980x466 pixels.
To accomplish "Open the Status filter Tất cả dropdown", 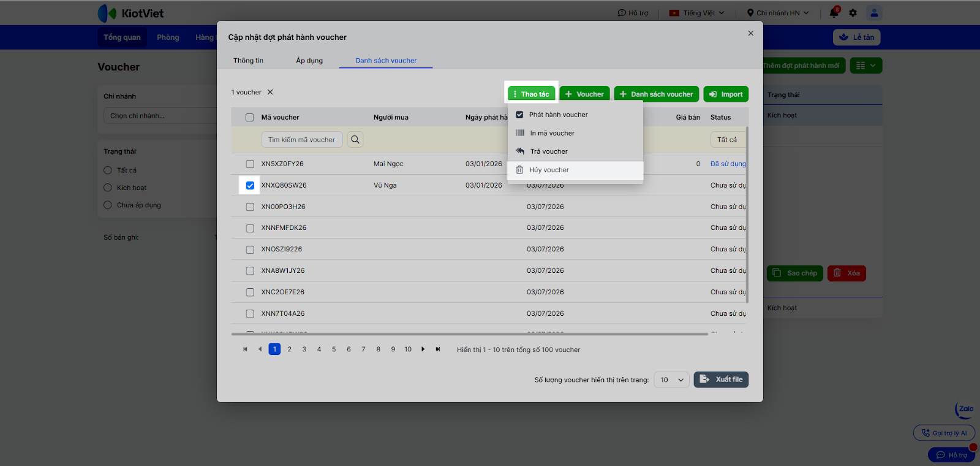I will pos(728,140).
